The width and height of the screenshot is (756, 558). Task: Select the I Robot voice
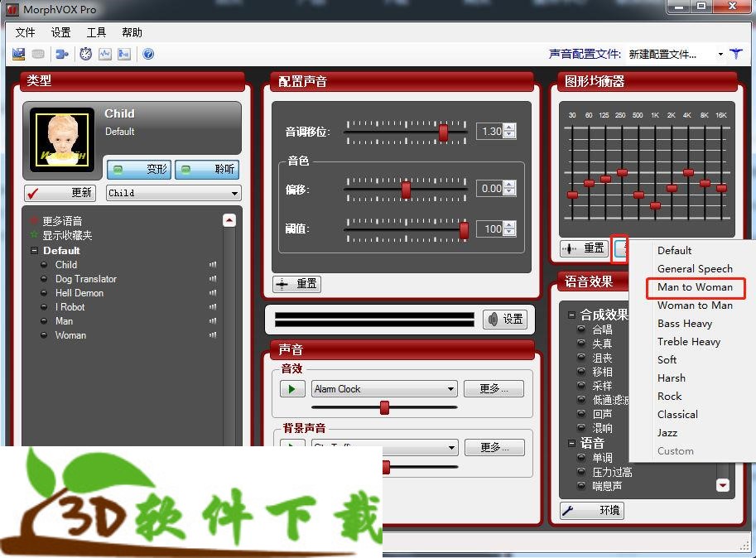70,307
